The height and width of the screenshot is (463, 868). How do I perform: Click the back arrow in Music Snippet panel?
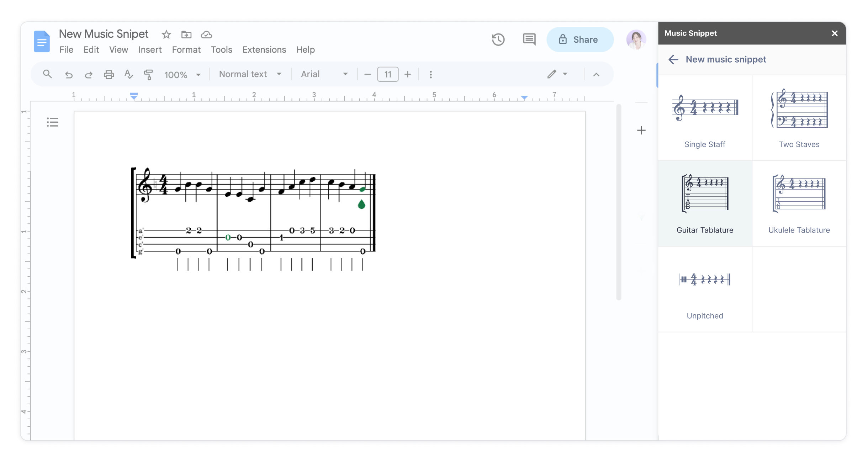[x=673, y=60]
